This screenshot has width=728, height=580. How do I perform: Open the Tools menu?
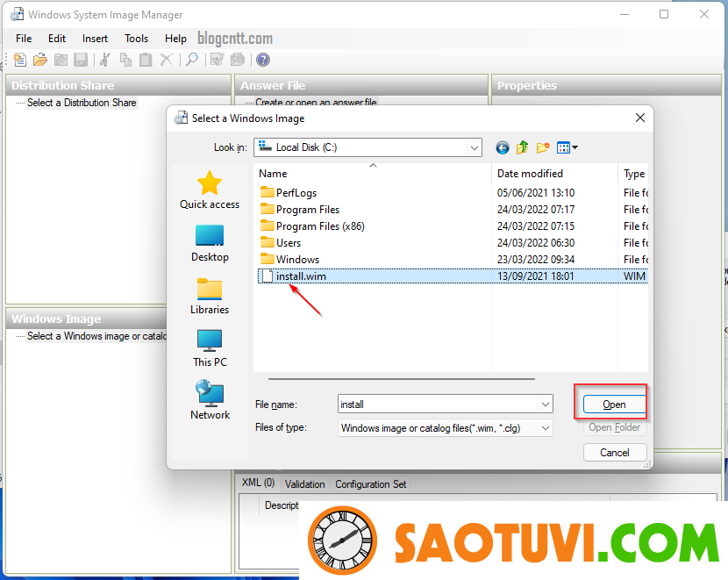[x=136, y=39]
